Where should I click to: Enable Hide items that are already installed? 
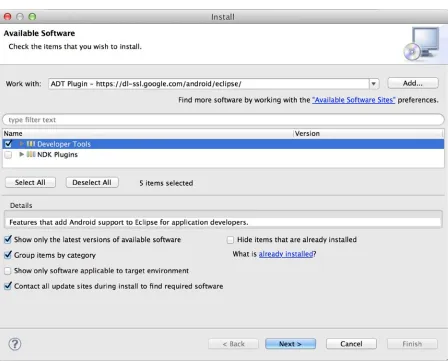230,240
